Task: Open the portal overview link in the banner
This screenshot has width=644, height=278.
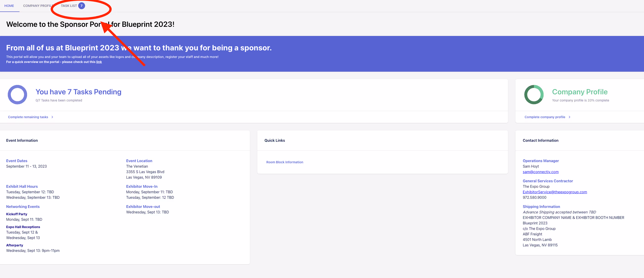Action: [x=99, y=62]
